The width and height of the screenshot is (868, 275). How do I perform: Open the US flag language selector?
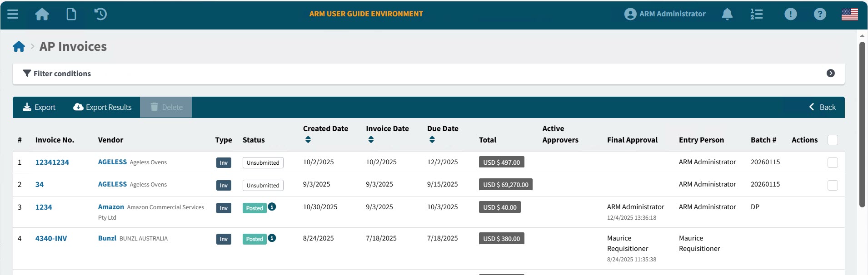pos(849,14)
